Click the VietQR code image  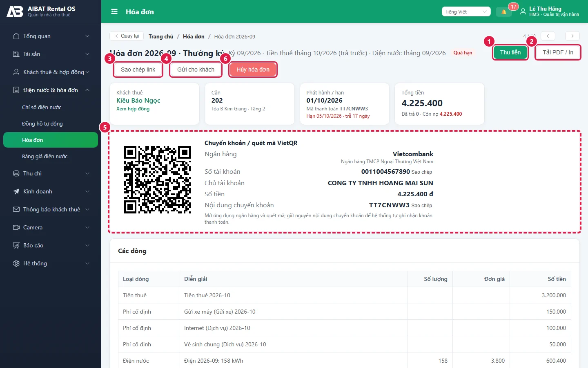click(x=157, y=180)
